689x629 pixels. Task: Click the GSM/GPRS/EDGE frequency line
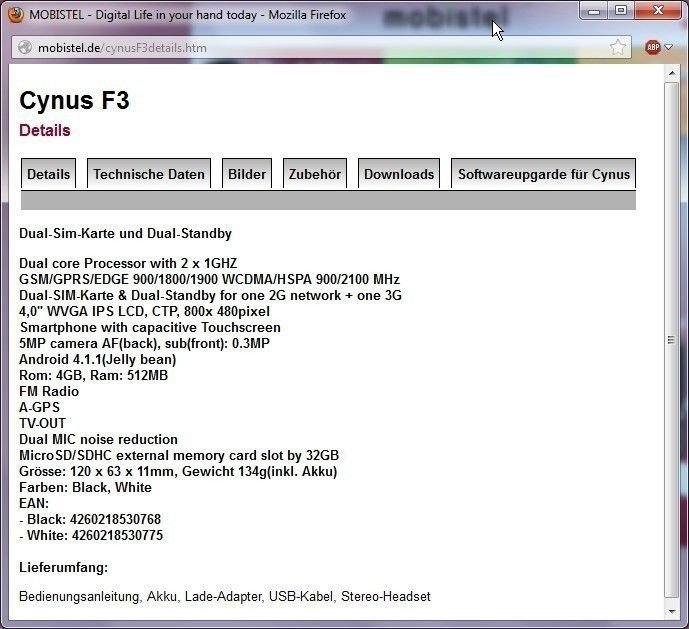[x=209, y=280]
